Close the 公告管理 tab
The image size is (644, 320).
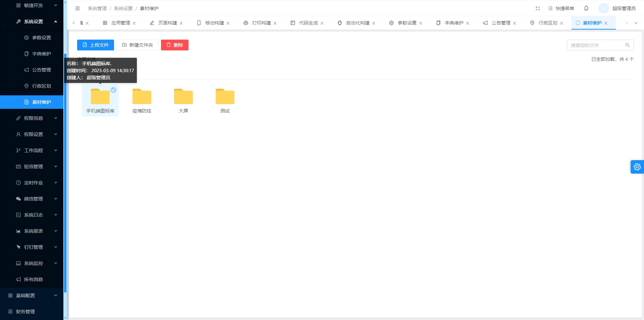(515, 23)
